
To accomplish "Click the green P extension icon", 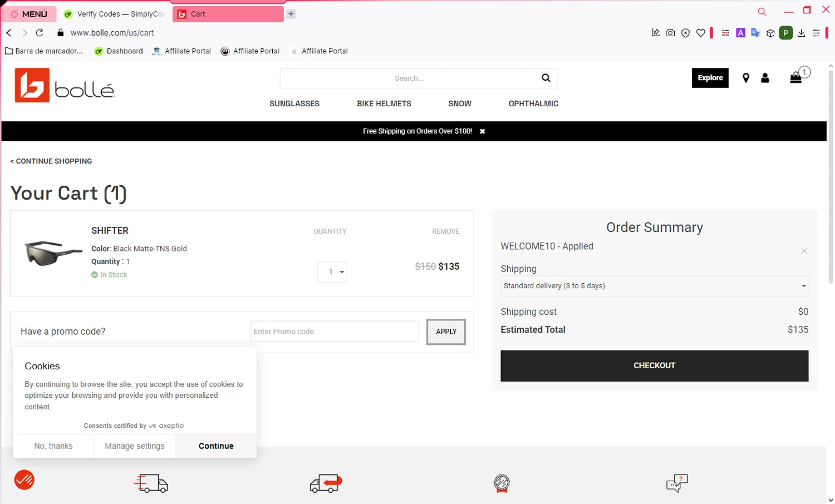I will pyautogui.click(x=786, y=33).
